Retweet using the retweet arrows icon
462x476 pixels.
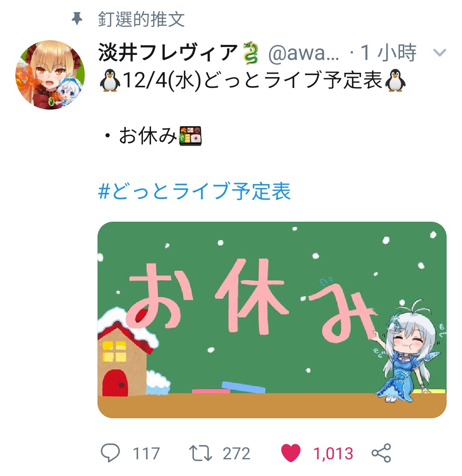(201, 453)
